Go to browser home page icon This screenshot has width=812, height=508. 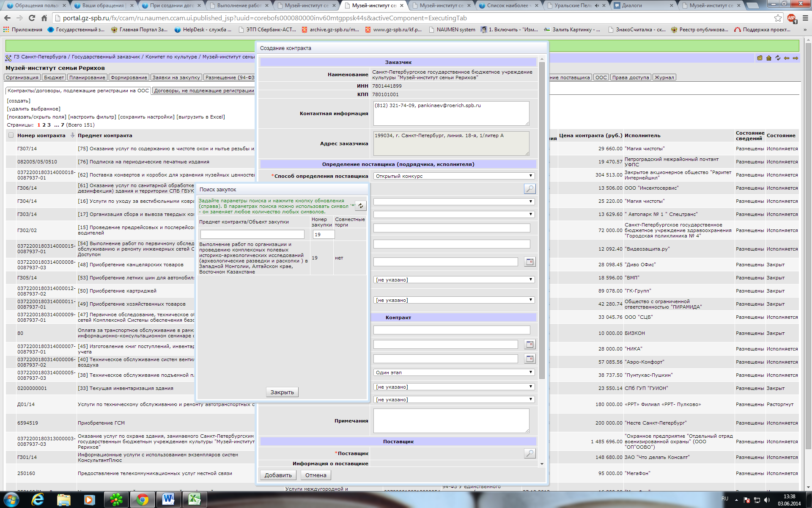[44, 18]
